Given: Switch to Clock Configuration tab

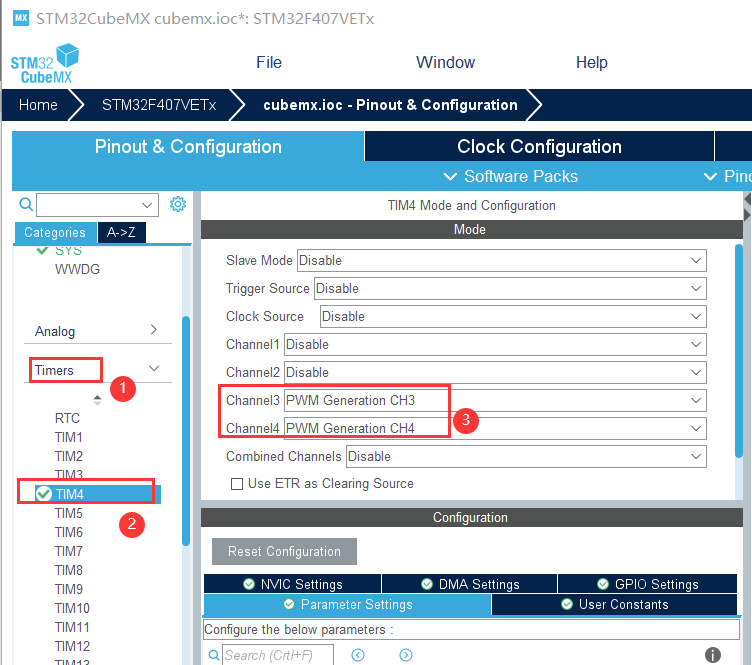Looking at the screenshot, I should 539,146.
